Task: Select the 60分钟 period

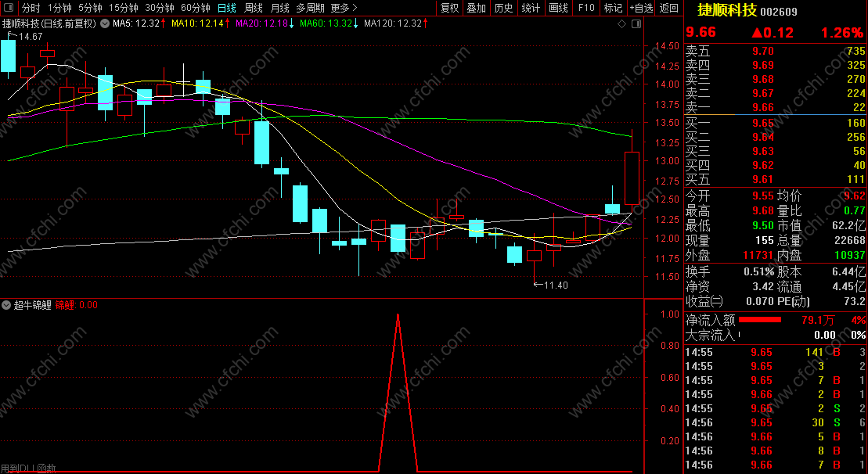Action: 196,8
